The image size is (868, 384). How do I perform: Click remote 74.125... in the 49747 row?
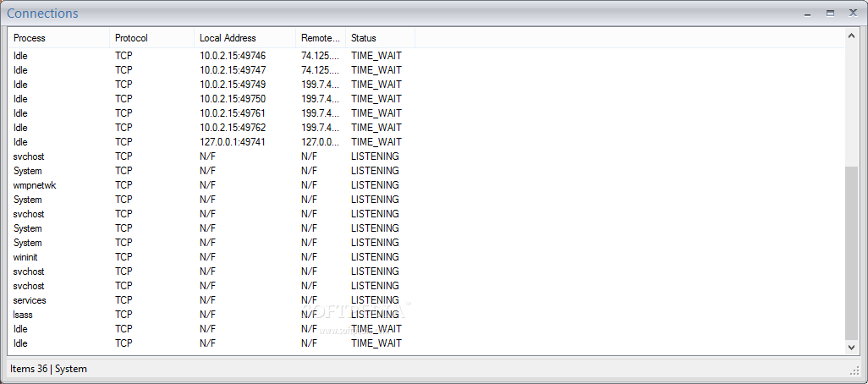[321, 70]
